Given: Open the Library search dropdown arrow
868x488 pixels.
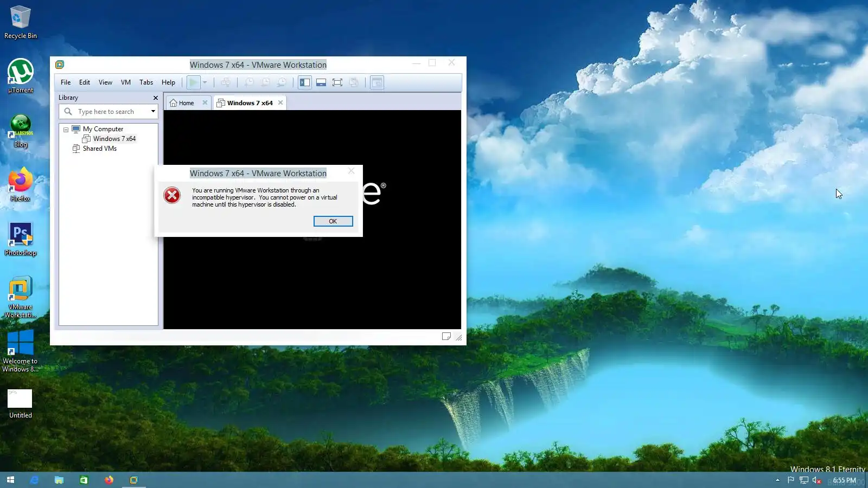Looking at the screenshot, I should click(x=153, y=112).
